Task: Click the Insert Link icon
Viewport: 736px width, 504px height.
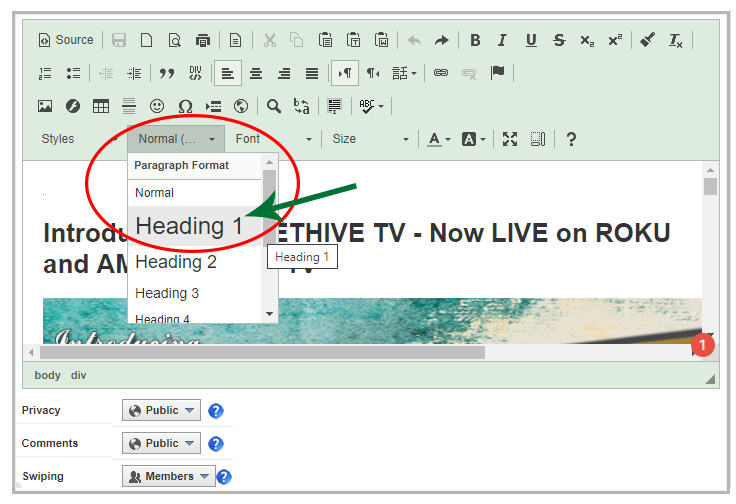Action: [441, 73]
